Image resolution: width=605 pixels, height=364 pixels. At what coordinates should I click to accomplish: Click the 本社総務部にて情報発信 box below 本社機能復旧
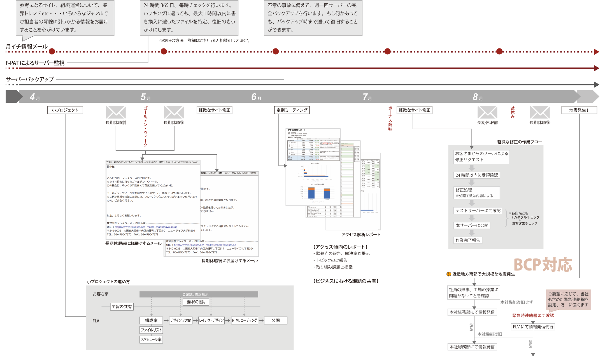coord(472,347)
